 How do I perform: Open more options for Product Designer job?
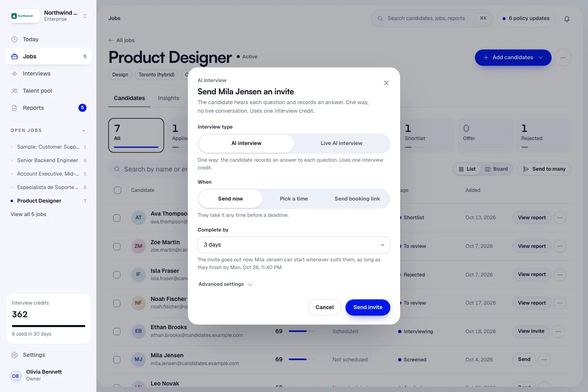point(563,58)
